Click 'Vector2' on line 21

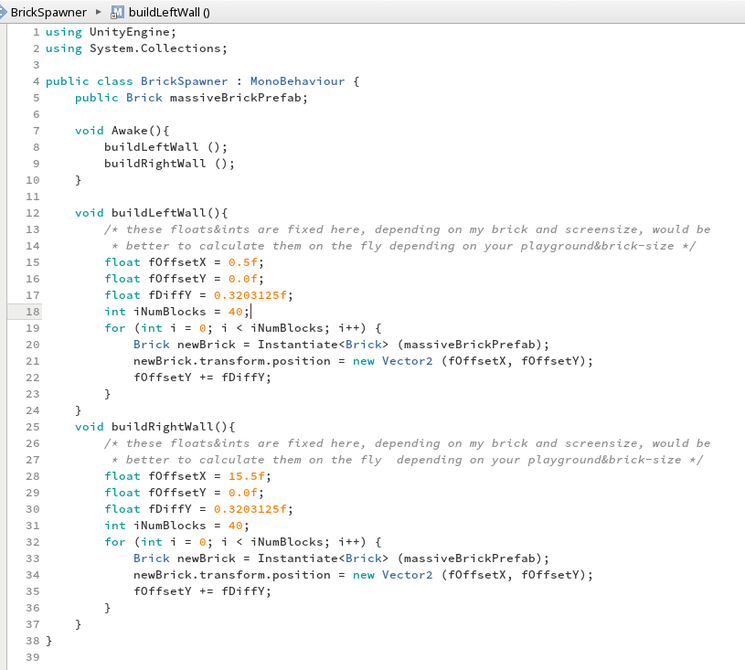[407, 361]
